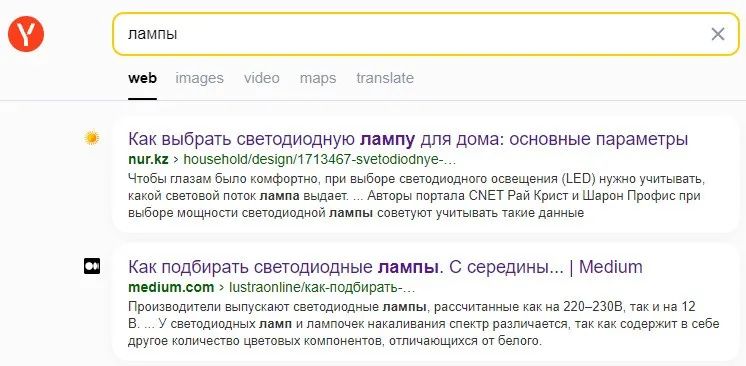Image resolution: width=746 pixels, height=366 pixels.
Task: Clear the search query with X icon
Action: (x=717, y=34)
